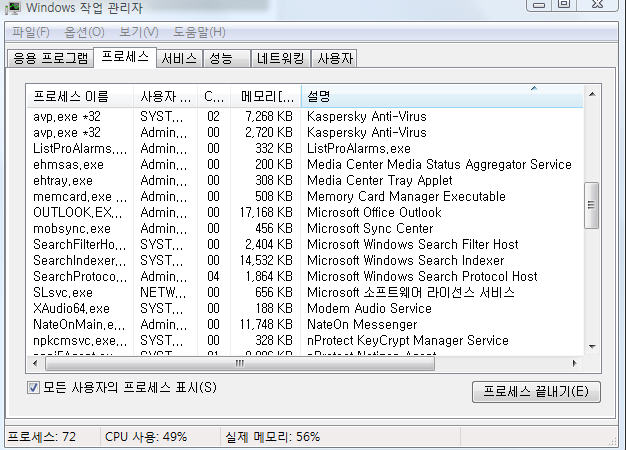The width and height of the screenshot is (626, 450).
Task: Click the 프로세스 끝내기(E) button
Action: coord(536,391)
